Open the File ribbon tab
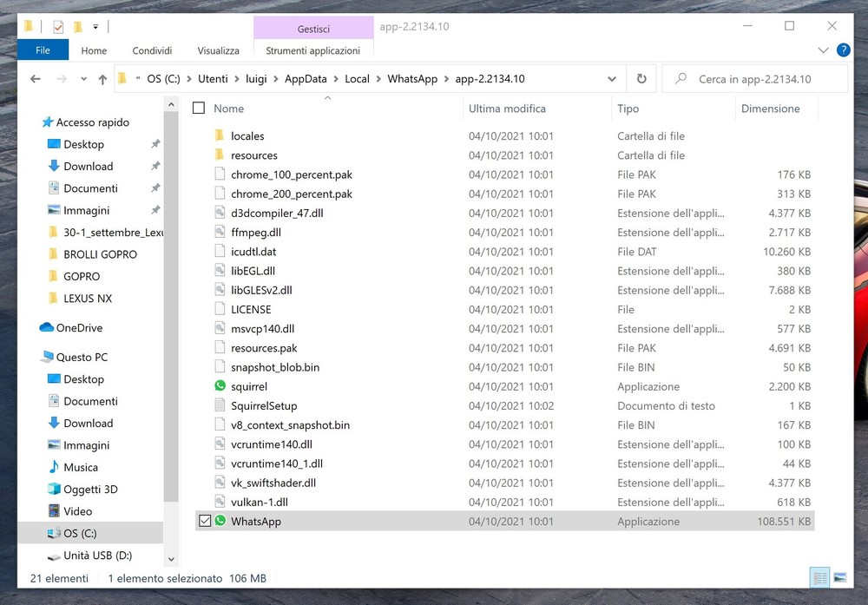 coord(43,49)
